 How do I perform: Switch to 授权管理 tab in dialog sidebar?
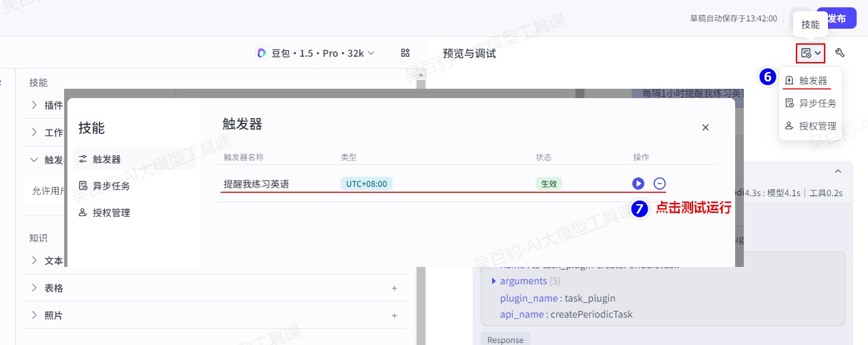[x=111, y=213]
